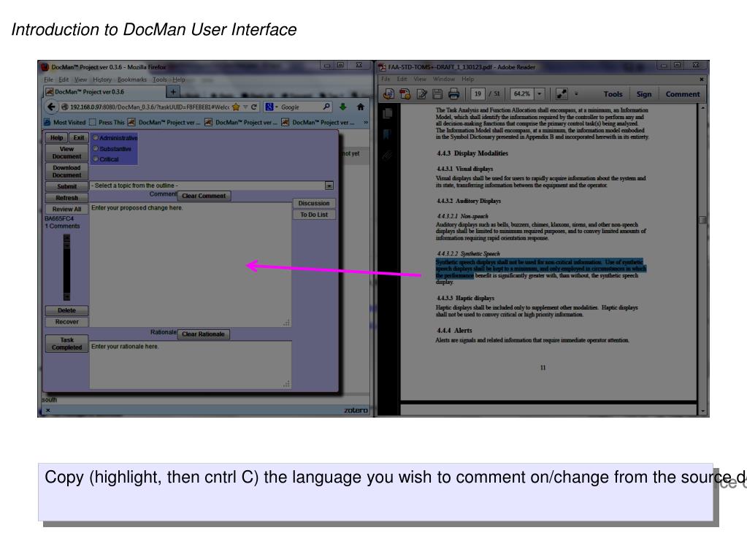Screen dimensions: 747x560
Task: Open Adobe Reader Window menu
Action: 443,79
